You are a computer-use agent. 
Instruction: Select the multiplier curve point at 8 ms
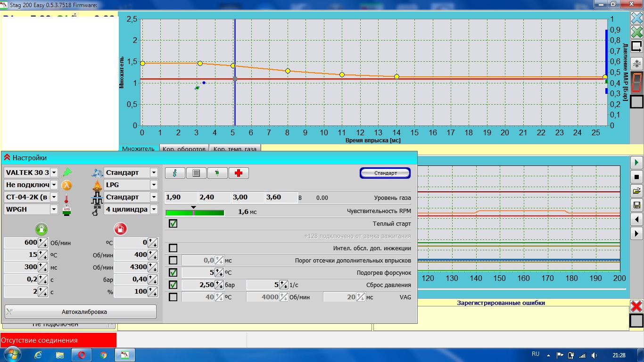(288, 71)
